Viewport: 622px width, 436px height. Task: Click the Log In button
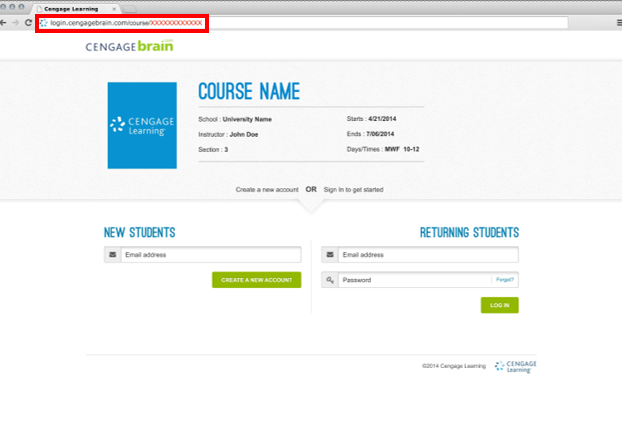pyautogui.click(x=500, y=305)
